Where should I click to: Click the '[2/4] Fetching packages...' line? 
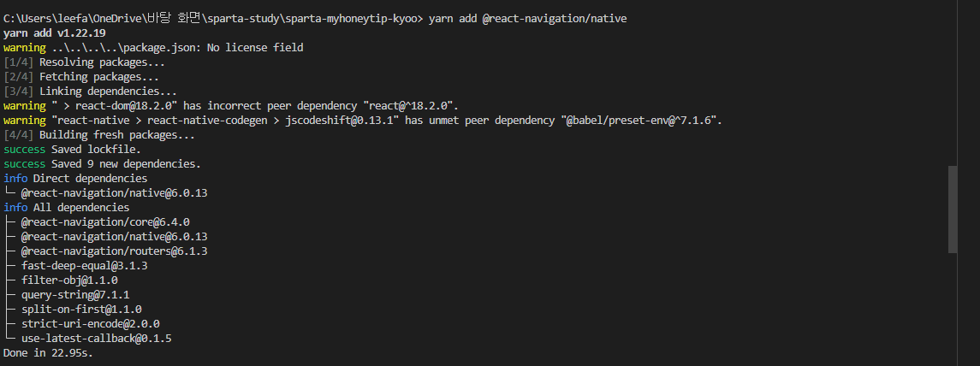click(81, 77)
